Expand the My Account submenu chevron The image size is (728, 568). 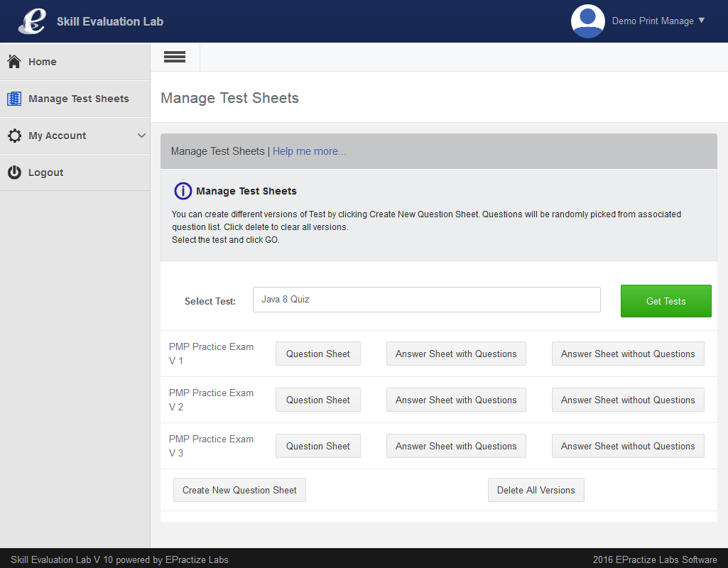(141, 136)
